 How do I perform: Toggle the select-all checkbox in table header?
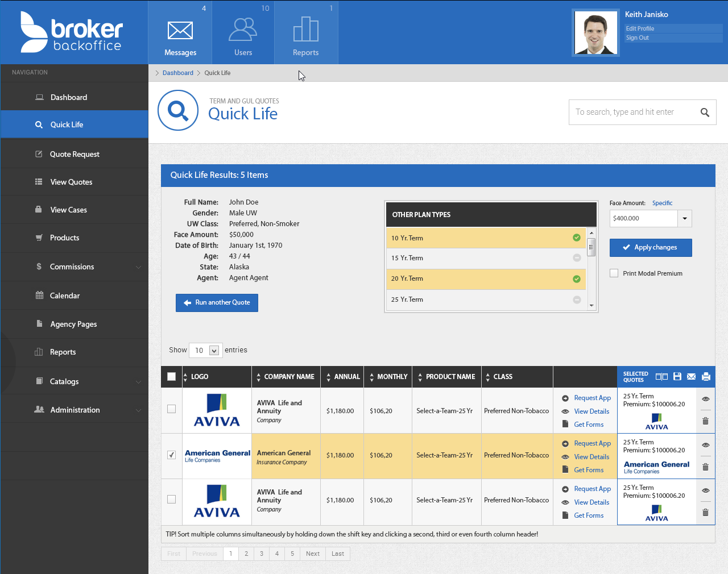point(171,376)
